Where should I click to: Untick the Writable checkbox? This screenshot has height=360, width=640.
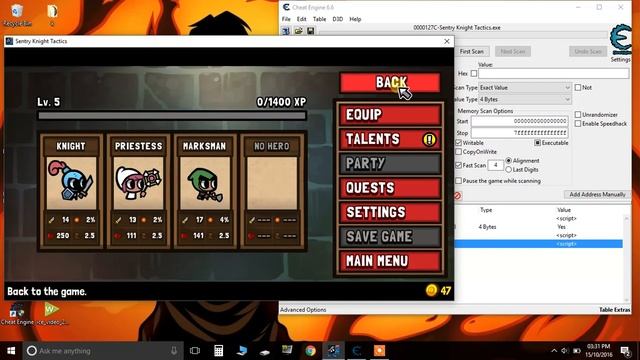coord(458,143)
